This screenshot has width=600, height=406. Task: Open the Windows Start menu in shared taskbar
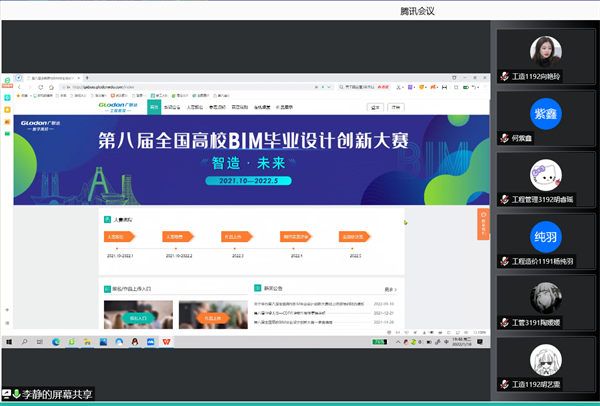9,342
